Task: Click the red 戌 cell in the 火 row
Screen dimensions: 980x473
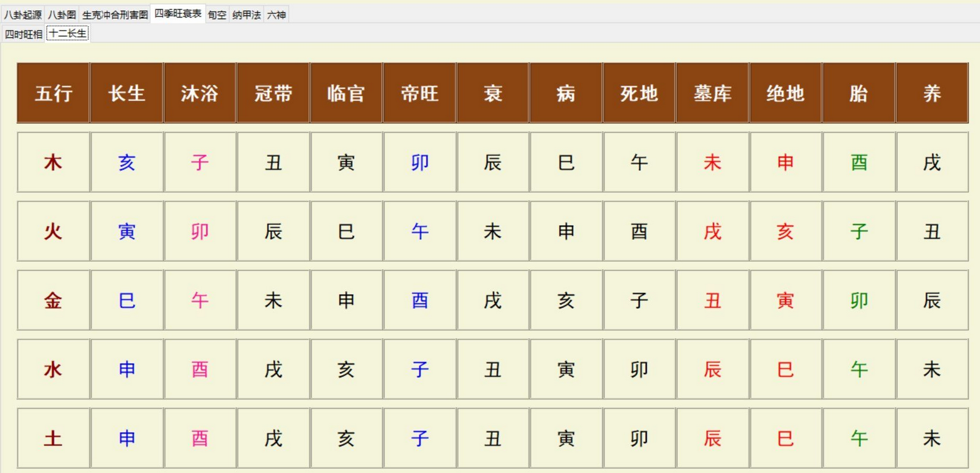Action: [x=712, y=231]
